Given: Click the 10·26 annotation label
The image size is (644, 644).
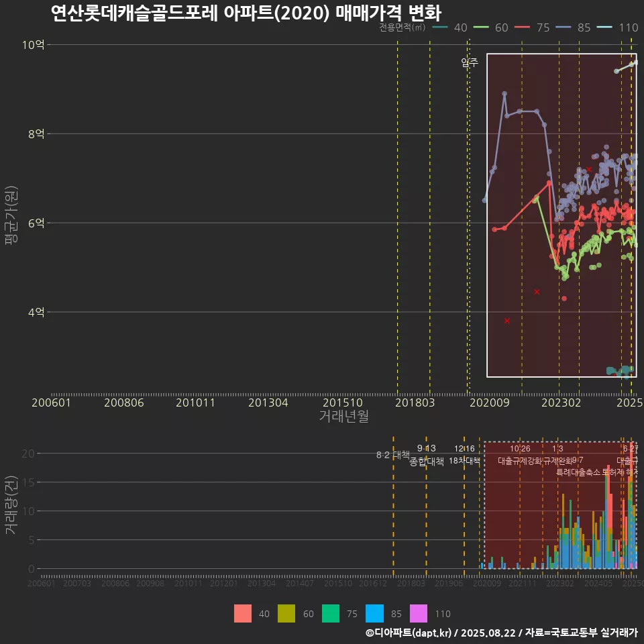Looking at the screenshot, I should tap(520, 449).
